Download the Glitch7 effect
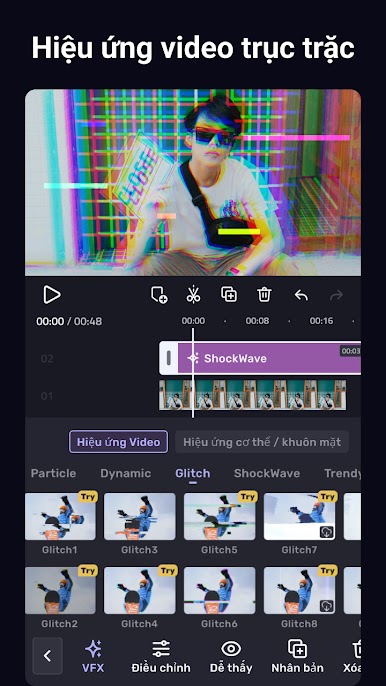386x686 pixels. coord(327,532)
